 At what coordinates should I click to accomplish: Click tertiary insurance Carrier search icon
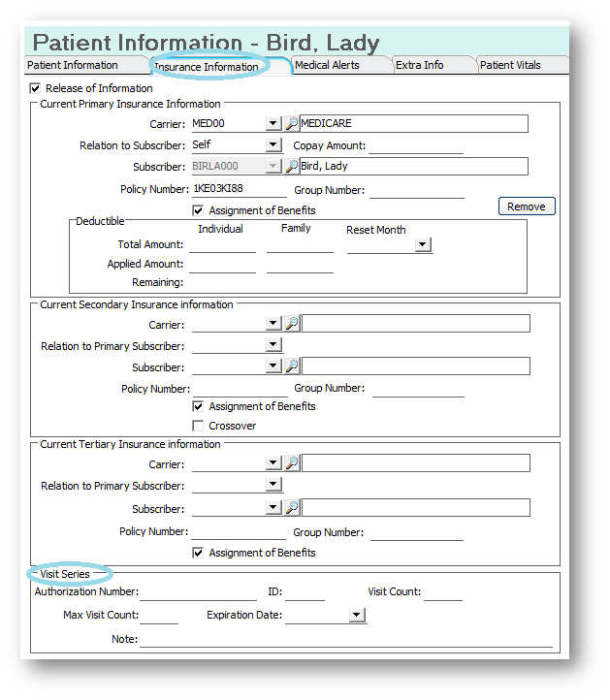coord(292,462)
